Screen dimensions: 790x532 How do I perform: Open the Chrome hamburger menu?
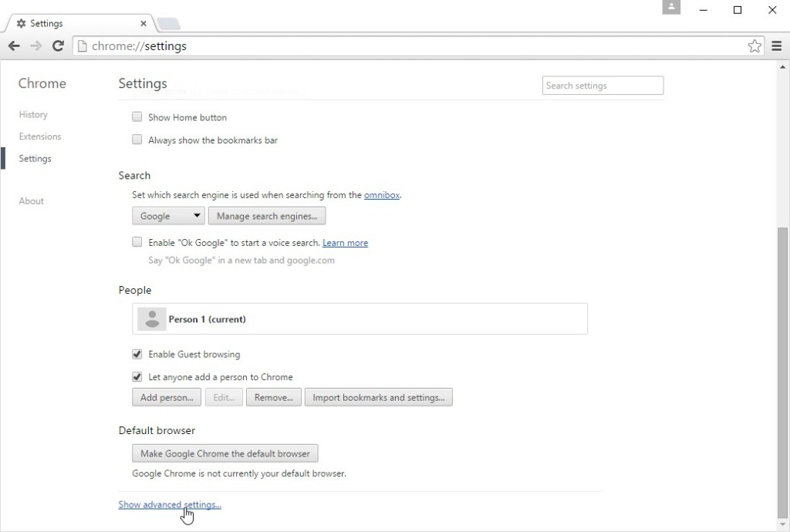point(776,46)
